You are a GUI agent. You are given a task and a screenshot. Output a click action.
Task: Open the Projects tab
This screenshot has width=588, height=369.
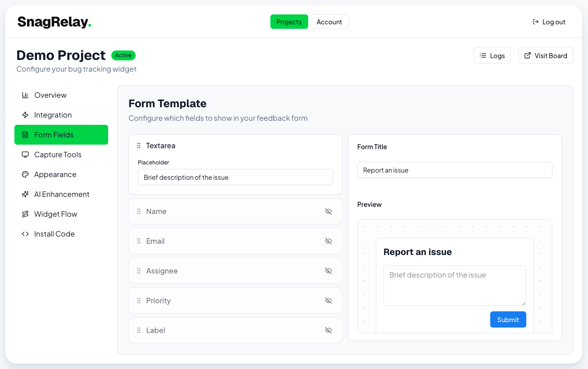coord(289,22)
